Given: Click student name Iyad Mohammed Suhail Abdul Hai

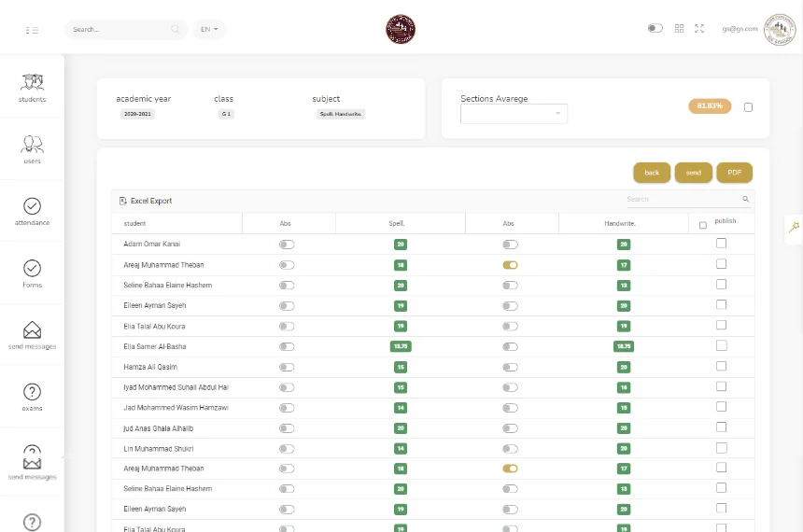Looking at the screenshot, I should click(176, 387).
